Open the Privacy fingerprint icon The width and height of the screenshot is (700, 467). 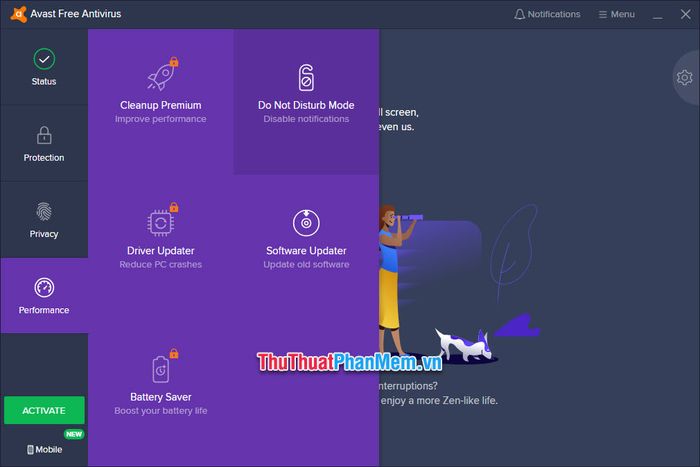44,211
